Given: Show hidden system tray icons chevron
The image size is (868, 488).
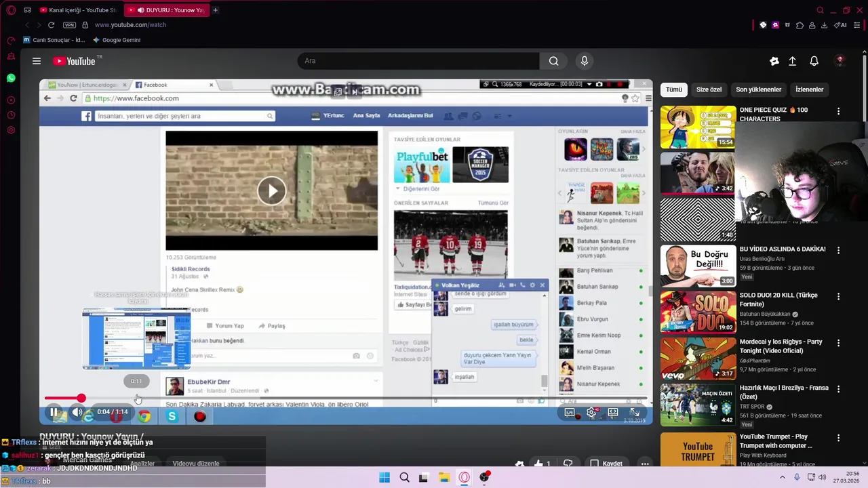Looking at the screenshot, I should (782, 477).
